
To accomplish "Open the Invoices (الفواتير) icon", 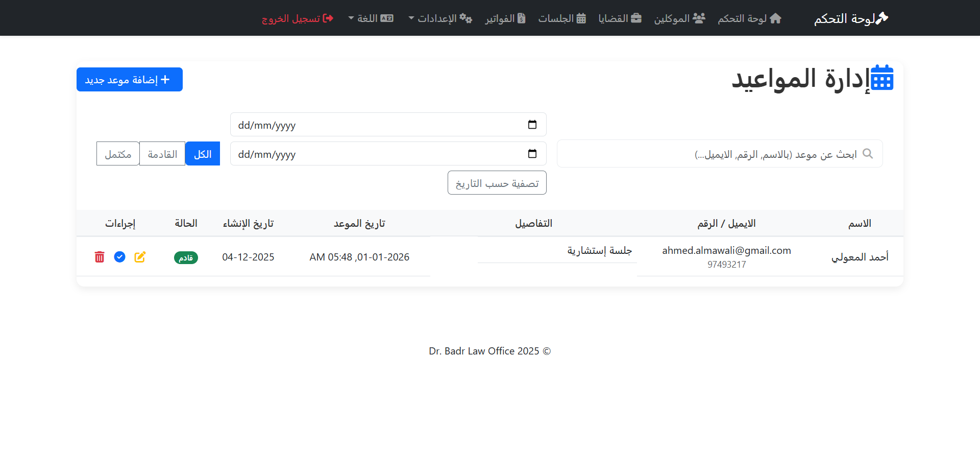I will point(521,17).
